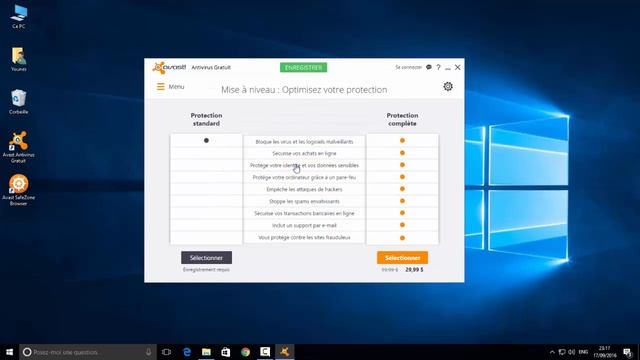Open the Action Center notifications icon
Image resolution: width=640 pixels, height=360 pixels.
point(627,352)
